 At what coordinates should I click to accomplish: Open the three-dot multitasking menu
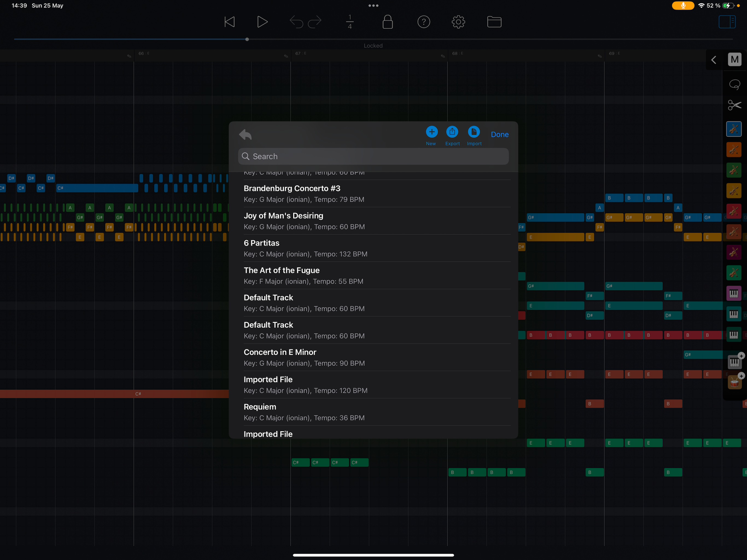tap(373, 6)
